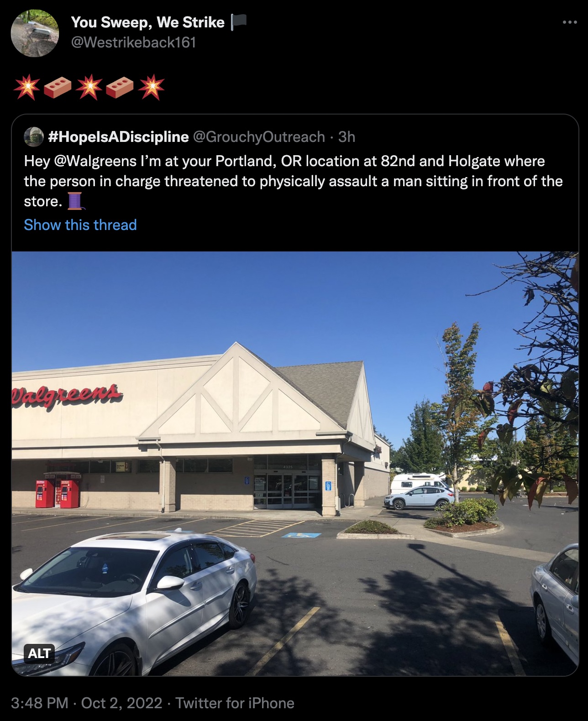
Task: Click the first brick emoji in the tweet
Action: click(58, 87)
